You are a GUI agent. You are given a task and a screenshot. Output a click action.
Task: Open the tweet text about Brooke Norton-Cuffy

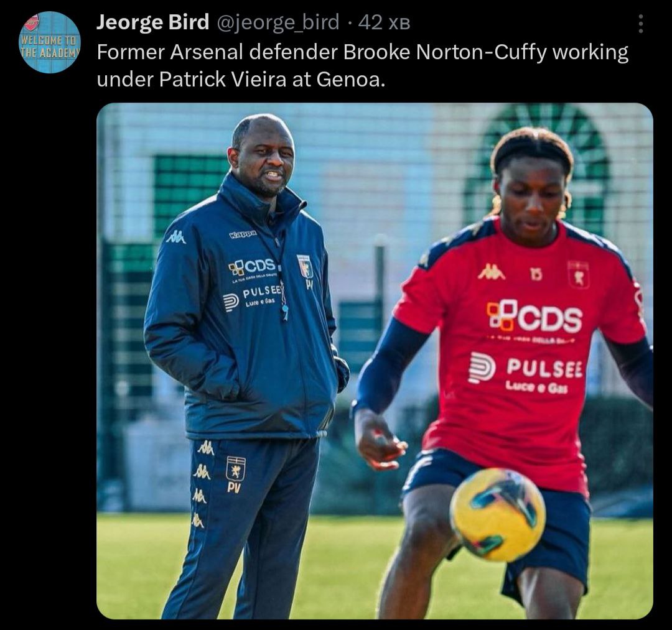363,65
